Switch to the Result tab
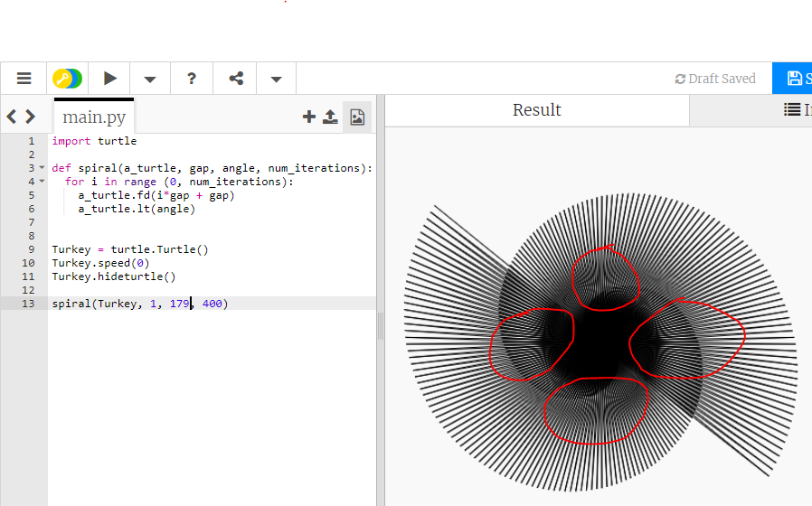 coord(537,110)
